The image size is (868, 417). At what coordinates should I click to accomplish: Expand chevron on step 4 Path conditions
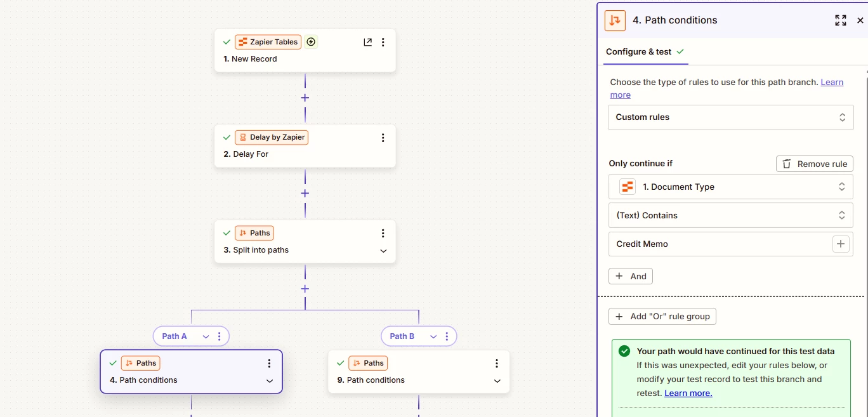click(x=270, y=381)
